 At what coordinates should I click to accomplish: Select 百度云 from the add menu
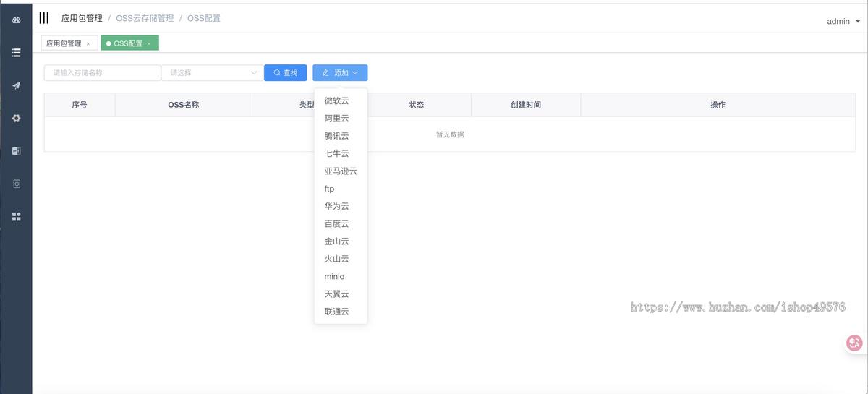click(341, 223)
